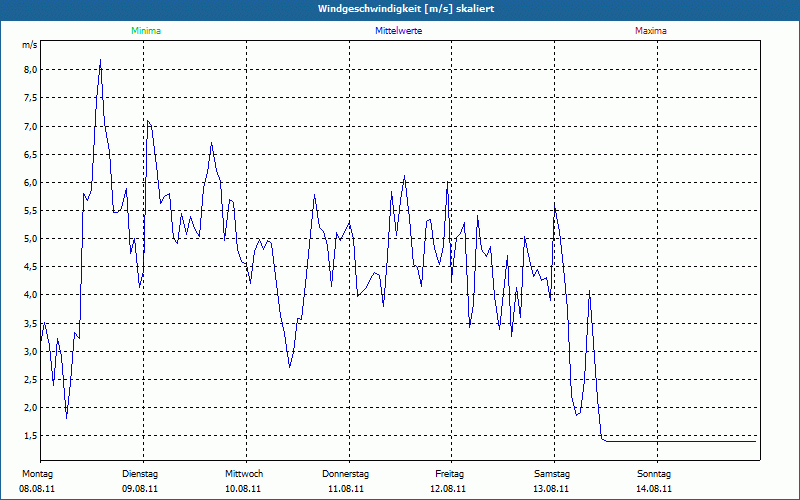Click the 4,5 y-axis value
800x500 pixels.
31,267
